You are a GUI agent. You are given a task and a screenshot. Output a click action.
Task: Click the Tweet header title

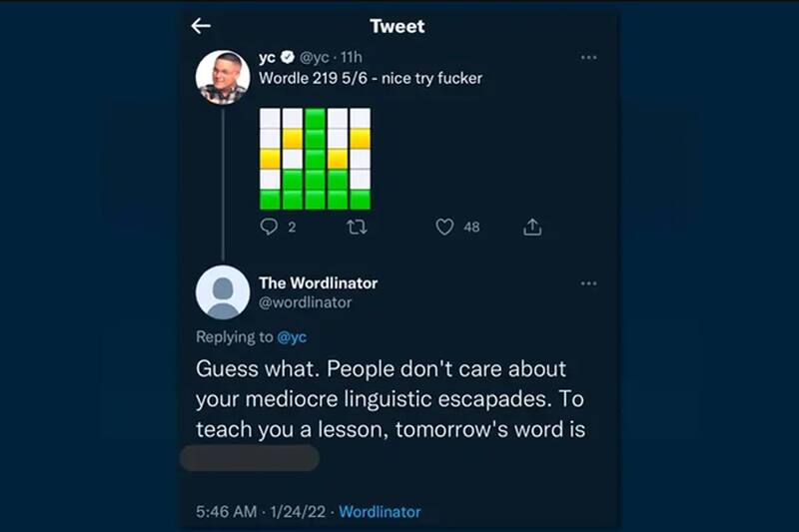tap(397, 26)
